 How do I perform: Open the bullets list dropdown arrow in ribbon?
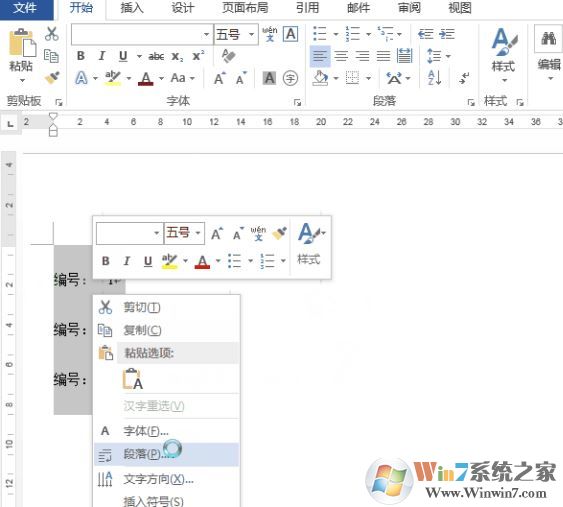pos(336,34)
